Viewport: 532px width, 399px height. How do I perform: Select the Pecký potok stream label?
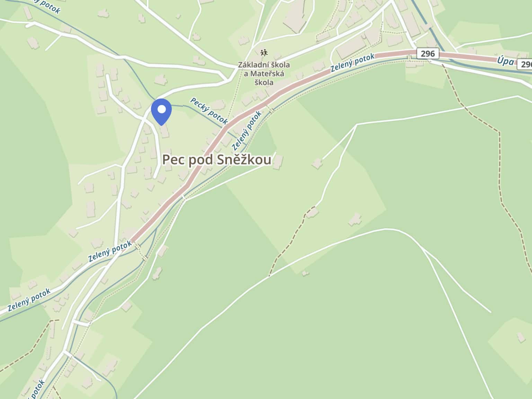209,111
